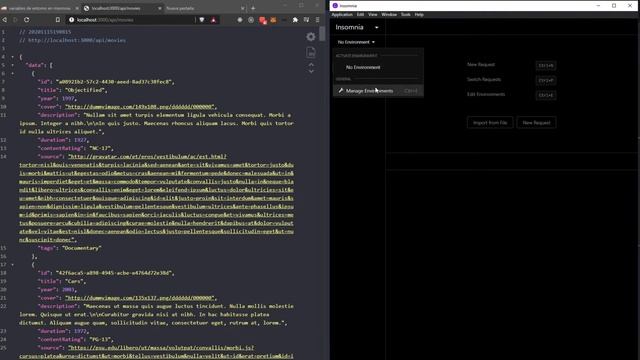Viewport: 640px width, 360px height.
Task: Open the Window menu in Insomnia
Action: tap(389, 15)
